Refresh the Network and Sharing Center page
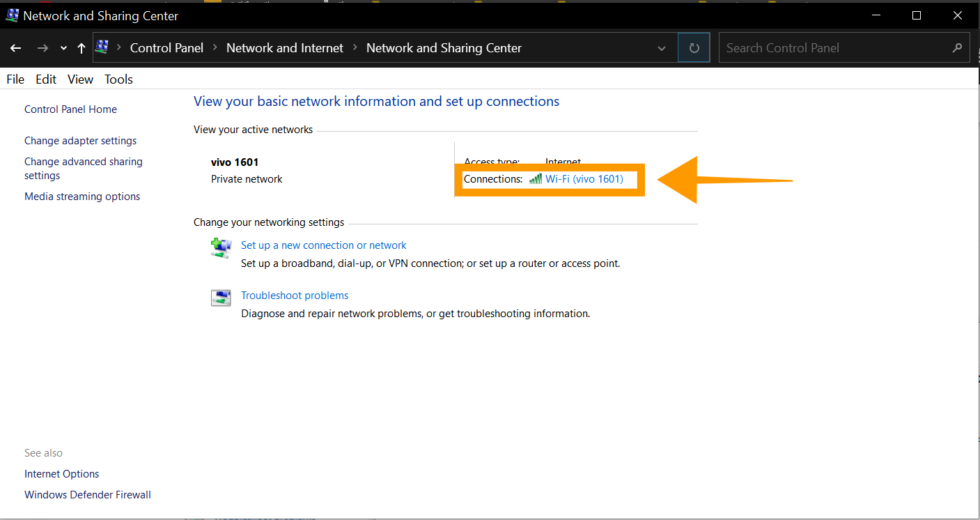The width and height of the screenshot is (980, 520). (x=694, y=48)
